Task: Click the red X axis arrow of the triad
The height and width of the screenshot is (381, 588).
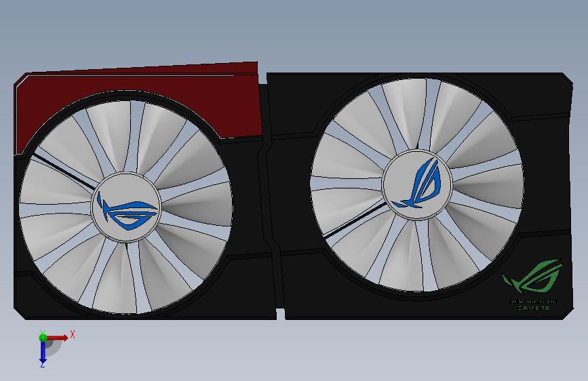Action: click(57, 338)
